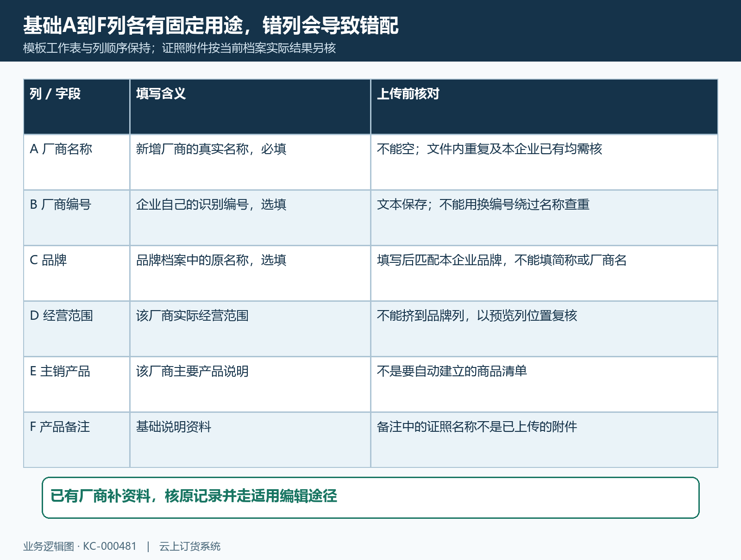Image resolution: width=741 pixels, height=560 pixels.
Task: Select the '基础说明资料' cell
Action: pos(251,440)
